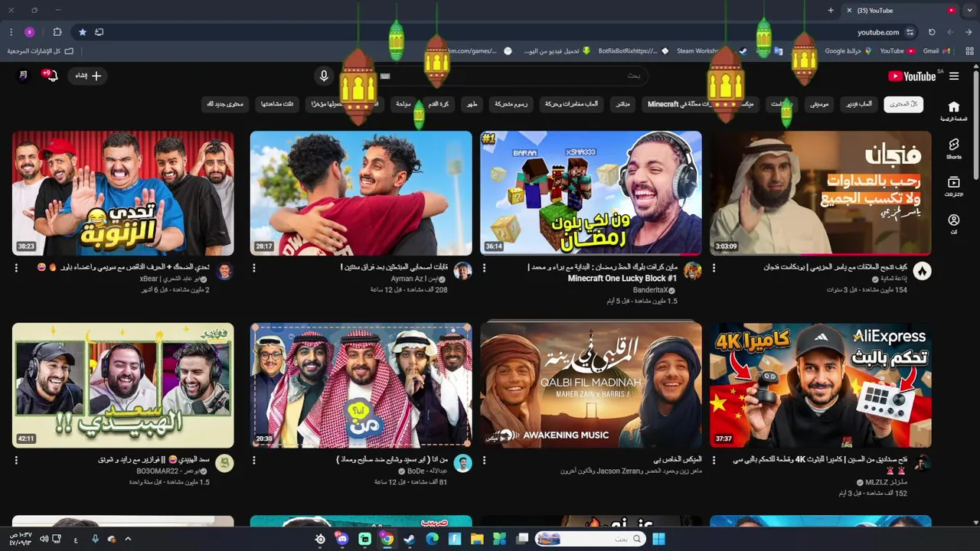Image resolution: width=980 pixels, height=551 pixels.
Task: Select the مباشر live chip
Action: (x=623, y=104)
